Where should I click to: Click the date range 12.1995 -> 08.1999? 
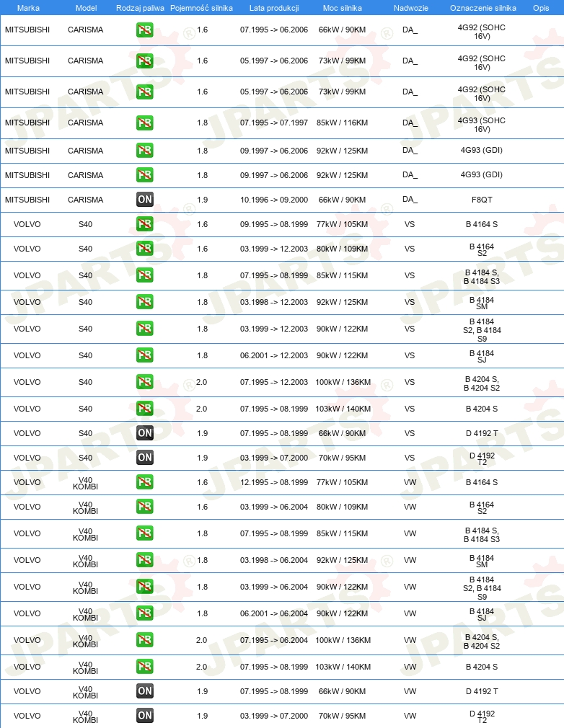point(274,482)
